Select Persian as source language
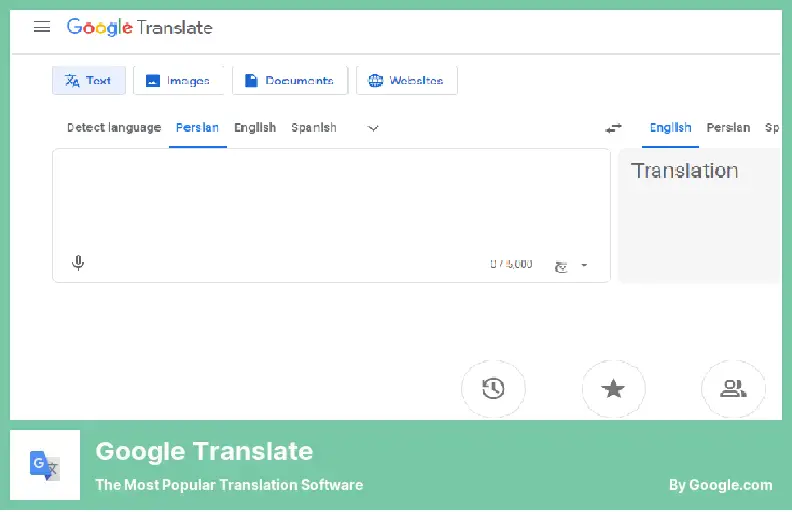Image resolution: width=792 pixels, height=512 pixels. pyautogui.click(x=197, y=128)
